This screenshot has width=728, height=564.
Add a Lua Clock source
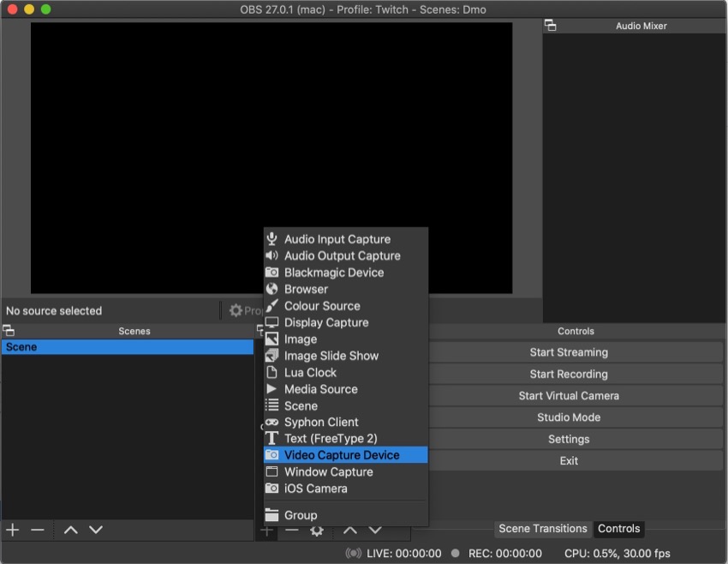coord(345,373)
